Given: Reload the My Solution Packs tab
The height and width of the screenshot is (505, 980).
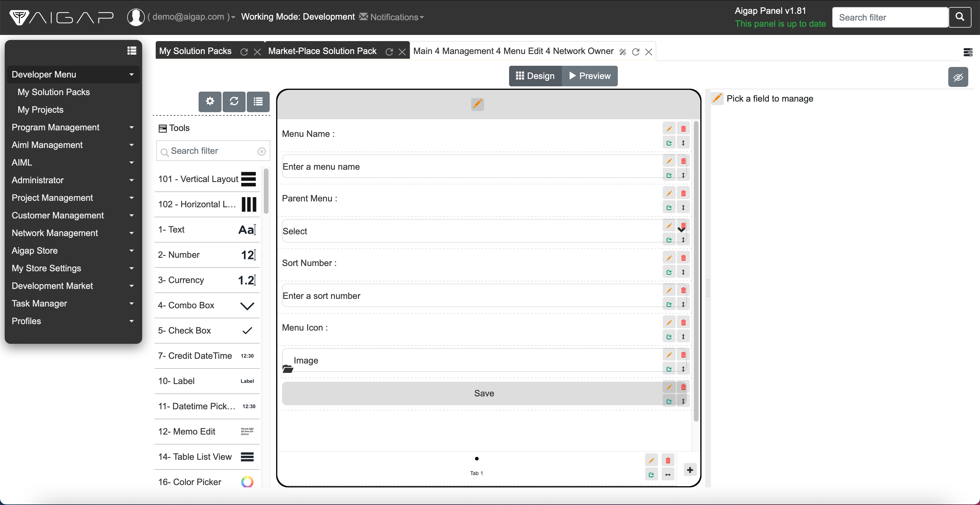Looking at the screenshot, I should coord(244,52).
